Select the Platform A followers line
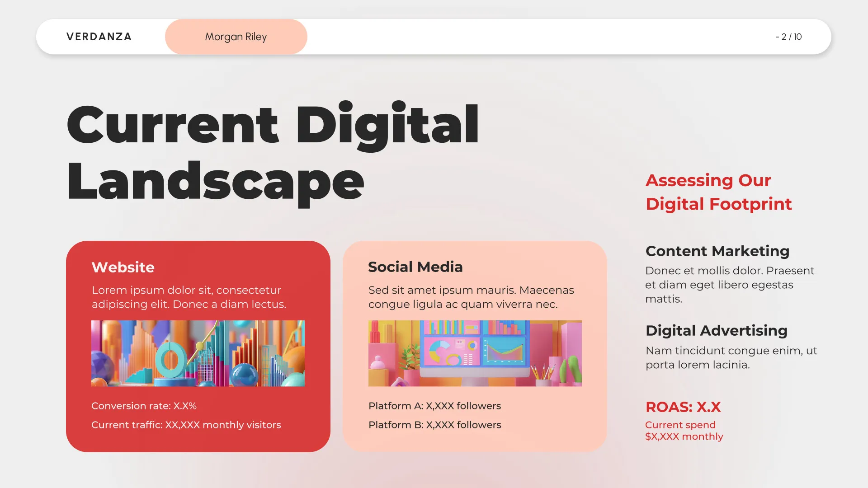The height and width of the screenshot is (488, 868). [x=434, y=406]
